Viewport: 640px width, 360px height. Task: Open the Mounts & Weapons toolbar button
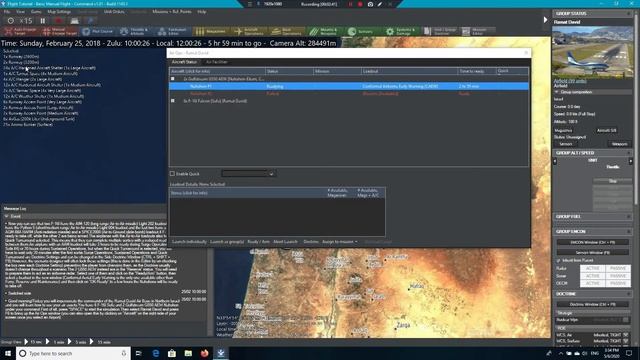point(324,31)
